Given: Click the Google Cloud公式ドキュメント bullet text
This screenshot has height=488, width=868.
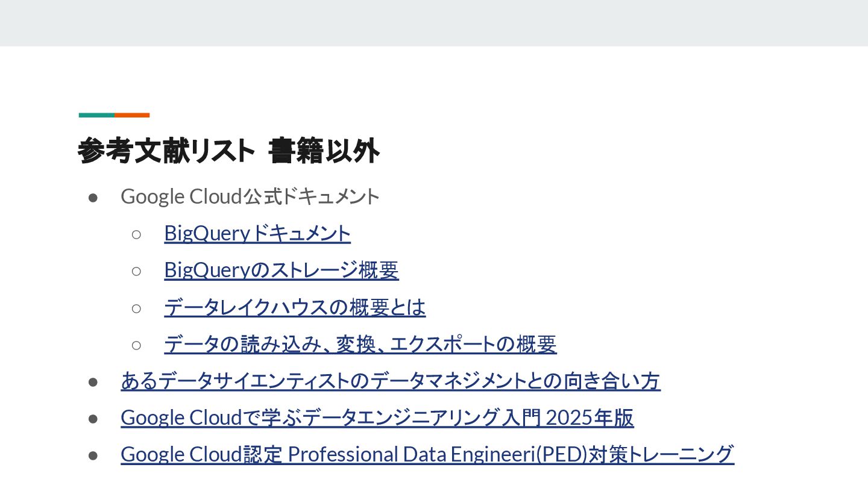Looking at the screenshot, I should (250, 196).
